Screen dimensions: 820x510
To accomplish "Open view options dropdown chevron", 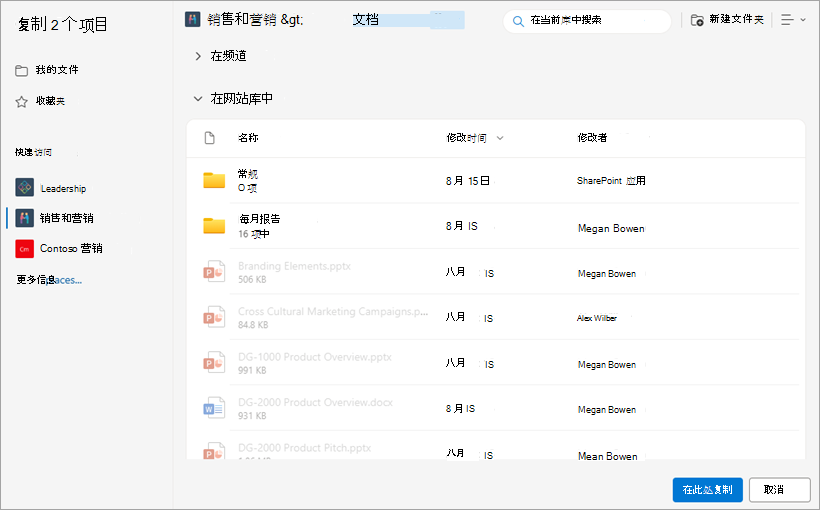I will (x=803, y=20).
